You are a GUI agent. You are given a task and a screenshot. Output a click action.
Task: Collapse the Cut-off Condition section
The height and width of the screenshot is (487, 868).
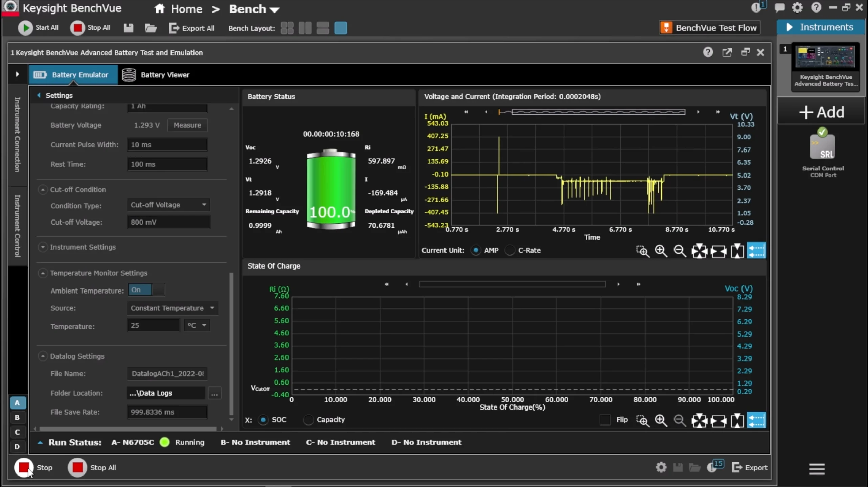pyautogui.click(x=43, y=190)
